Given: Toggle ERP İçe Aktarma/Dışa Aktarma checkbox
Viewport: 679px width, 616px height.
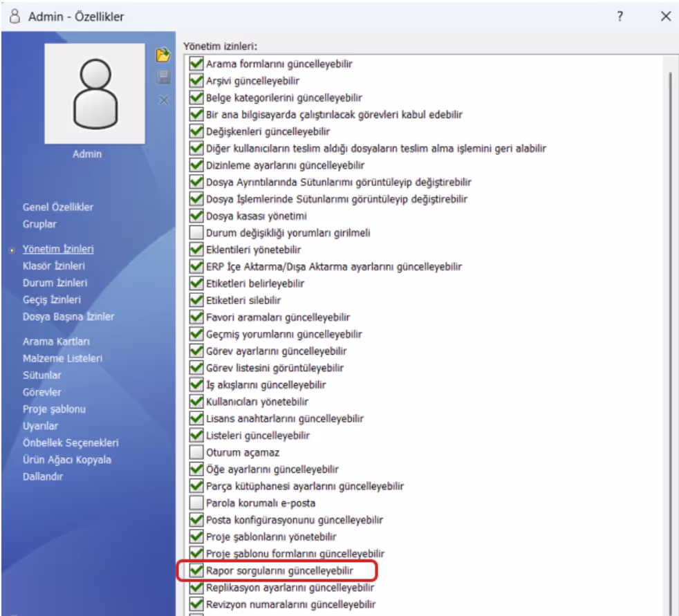Looking at the screenshot, I should (x=196, y=266).
